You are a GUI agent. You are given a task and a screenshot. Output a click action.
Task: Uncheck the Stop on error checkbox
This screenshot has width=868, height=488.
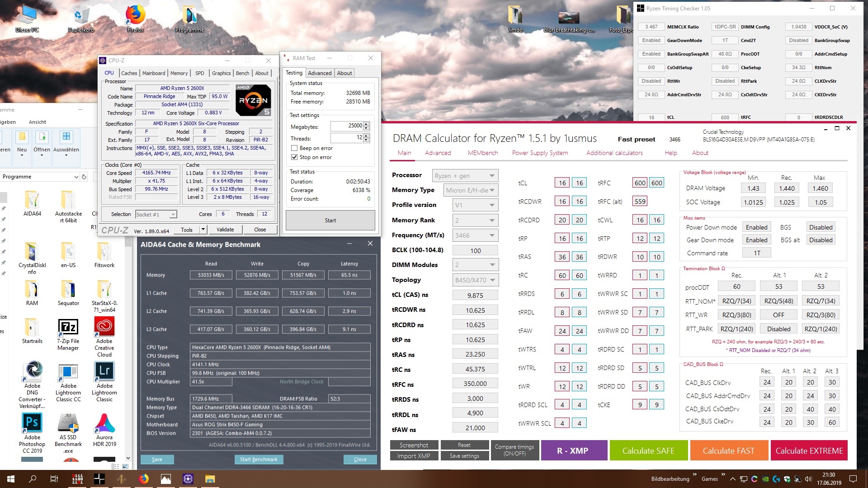click(x=294, y=157)
